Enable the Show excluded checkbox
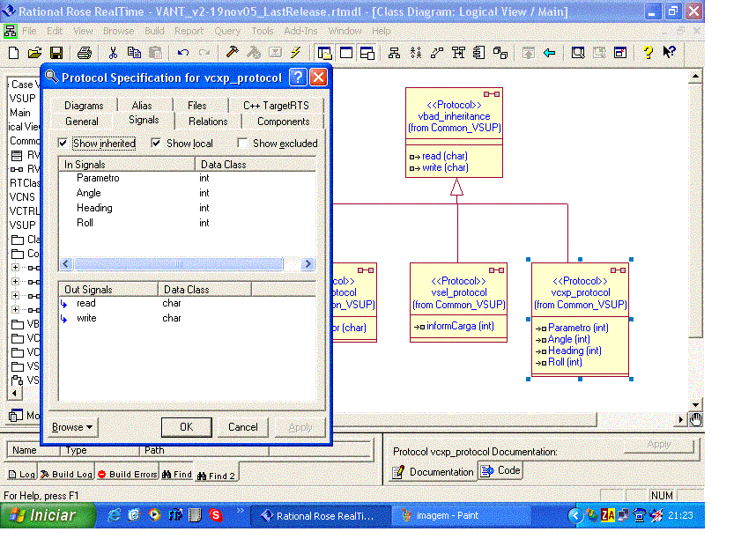756x539 pixels. (242, 144)
